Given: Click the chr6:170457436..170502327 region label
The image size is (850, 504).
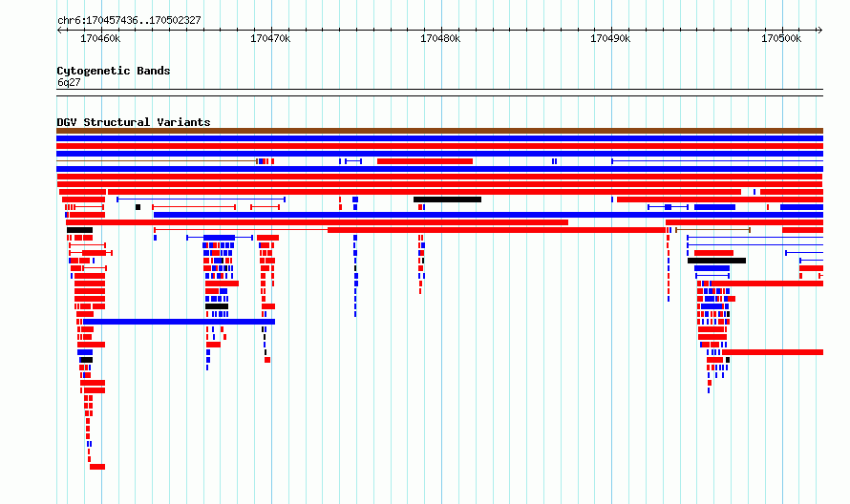Looking at the screenshot, I should click(129, 20).
